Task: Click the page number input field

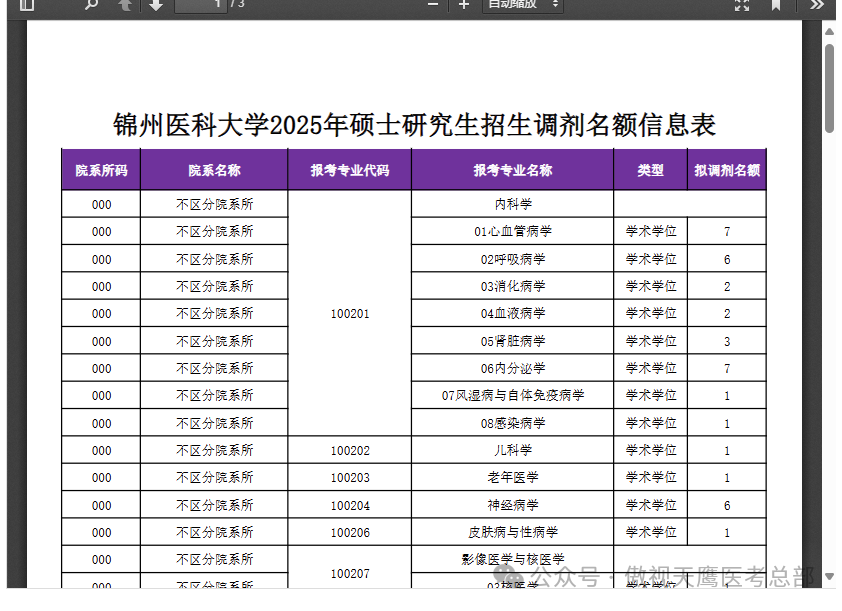Action: pos(200,4)
